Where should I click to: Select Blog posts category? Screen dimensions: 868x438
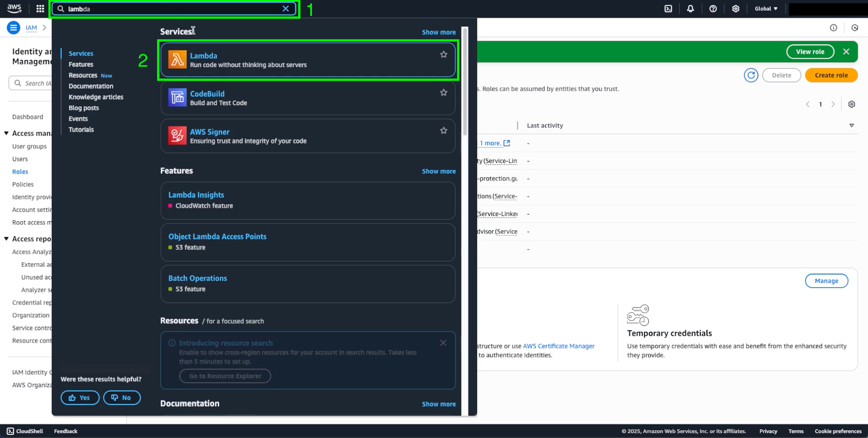click(84, 108)
